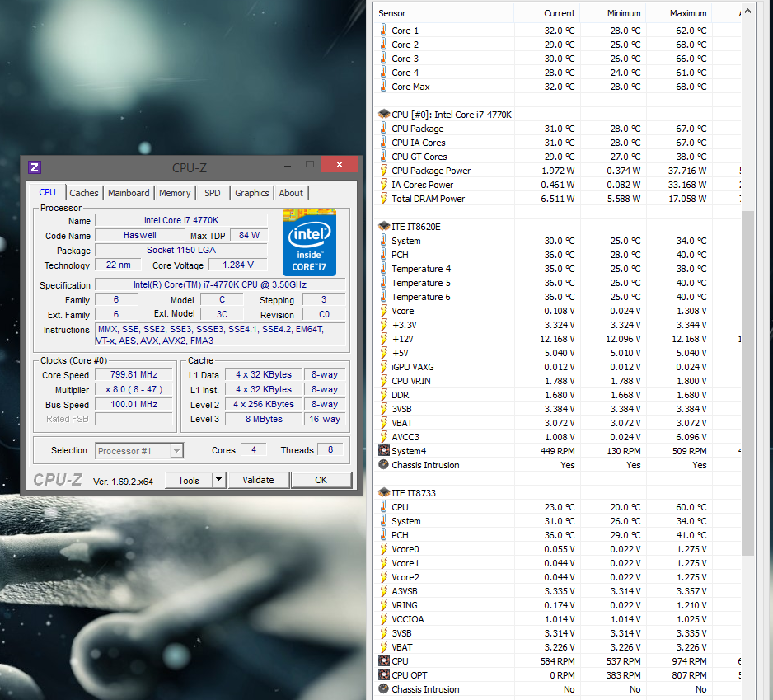Select the DDR voltage sensor row
Viewport: 773px width, 700px height.
click(x=558, y=395)
